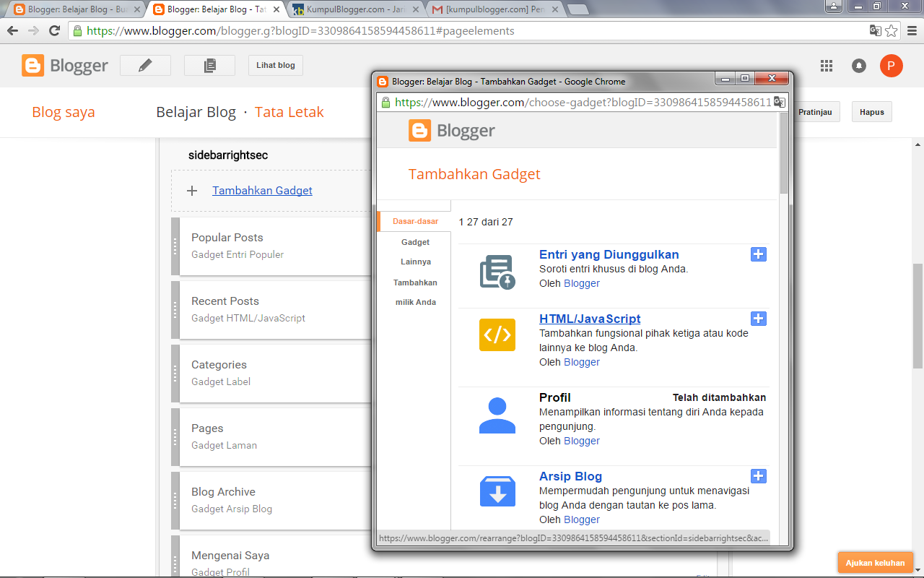924x578 pixels.
Task: Click translate icon in main address bar
Action: pyautogui.click(x=875, y=31)
